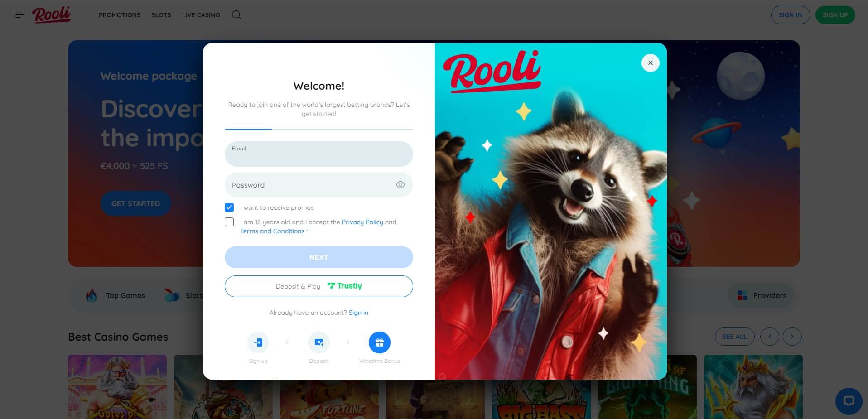Close the Welcome signup dialog
868x419 pixels.
pyautogui.click(x=650, y=63)
